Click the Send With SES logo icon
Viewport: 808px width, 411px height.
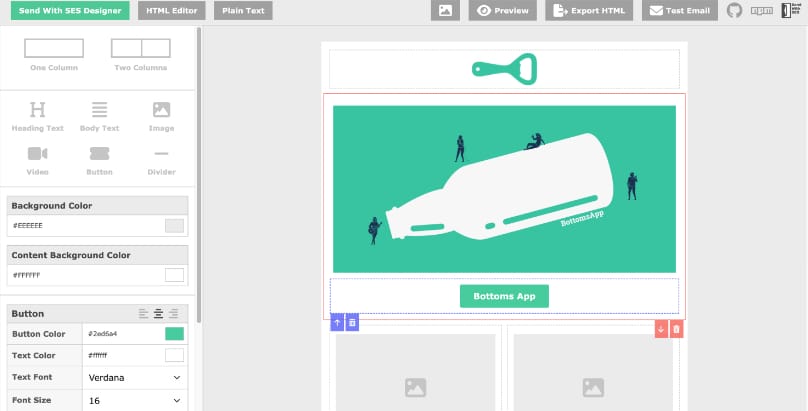point(791,11)
